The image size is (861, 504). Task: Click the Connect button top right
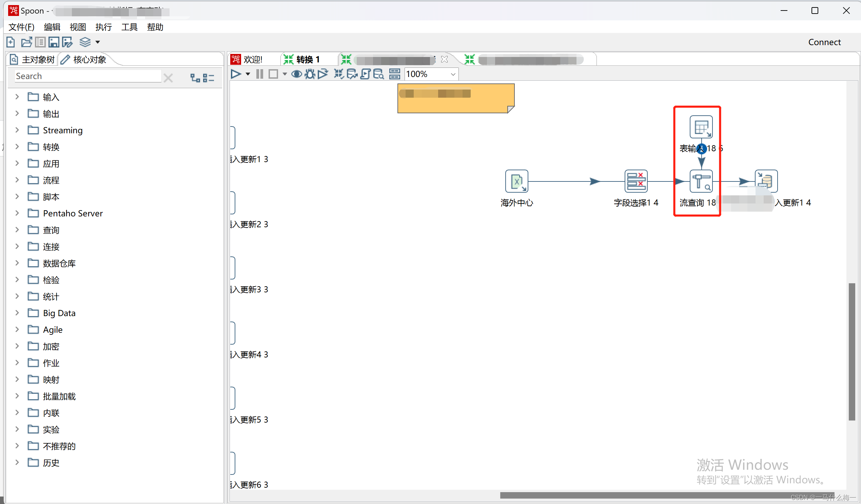click(x=824, y=41)
